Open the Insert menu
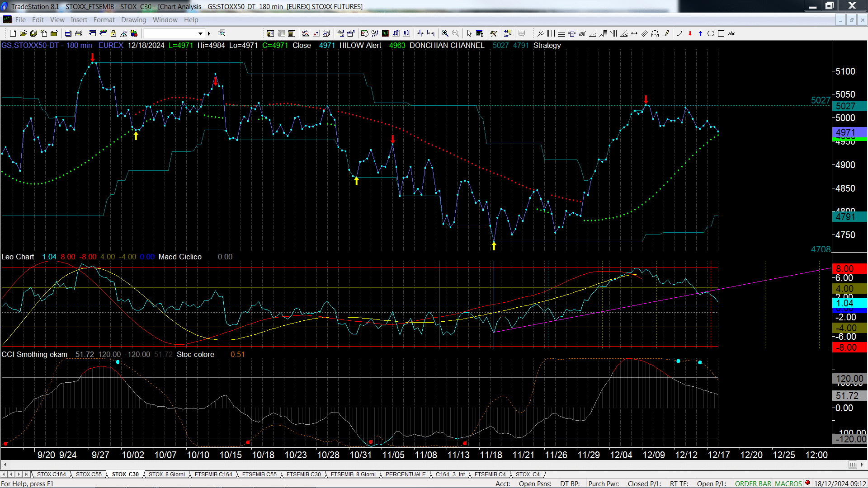Screen dimensions: 868x488 (x=79, y=20)
